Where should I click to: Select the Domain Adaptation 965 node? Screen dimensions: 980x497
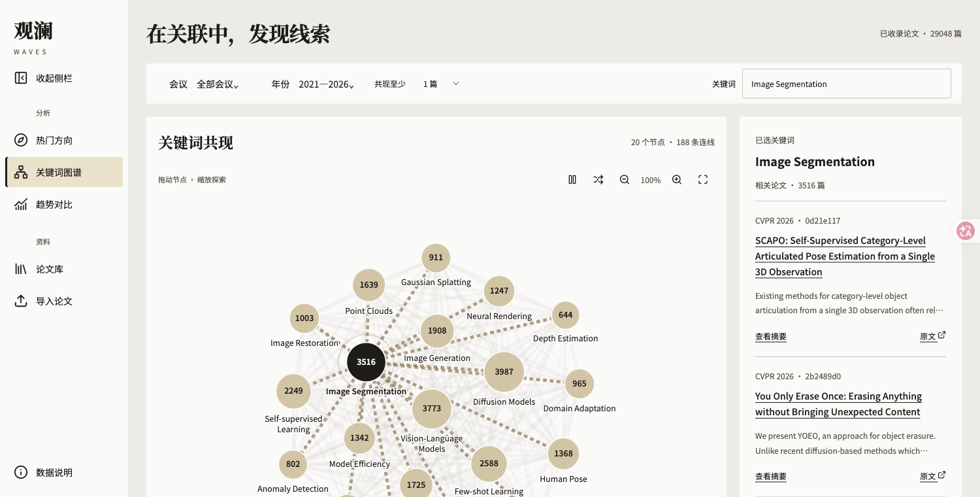tap(580, 384)
